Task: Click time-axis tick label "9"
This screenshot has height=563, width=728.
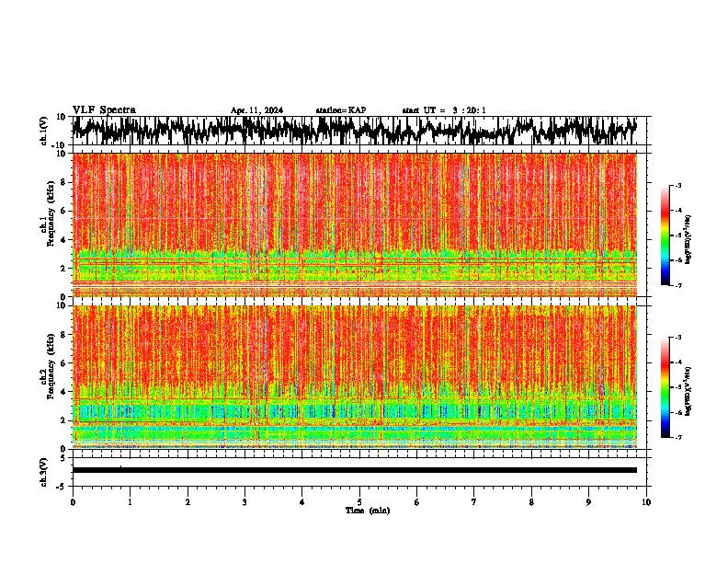Action: pos(588,502)
